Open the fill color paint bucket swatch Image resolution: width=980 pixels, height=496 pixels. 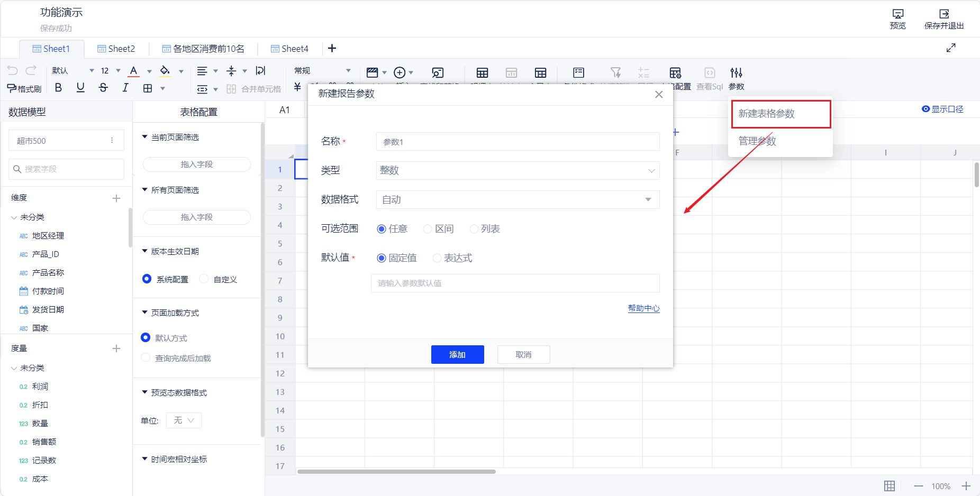(165, 71)
